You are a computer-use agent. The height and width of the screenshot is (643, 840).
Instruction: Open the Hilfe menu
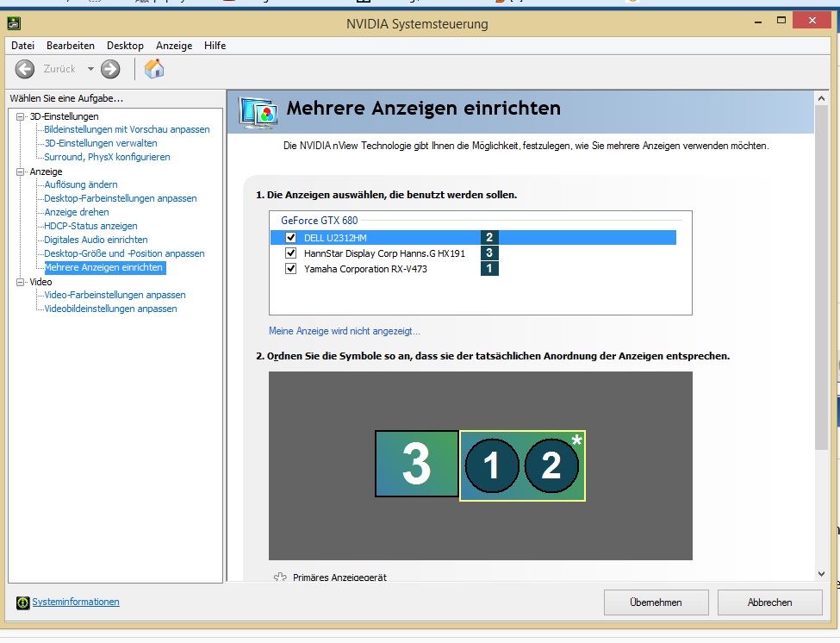click(215, 46)
